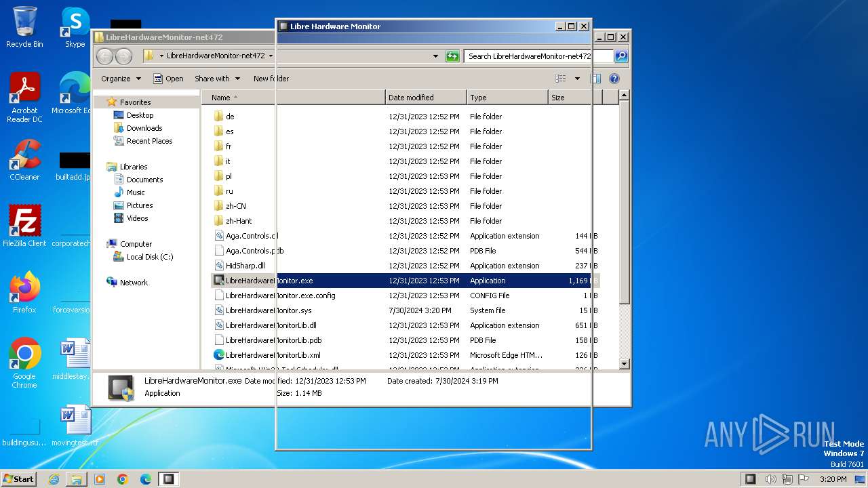Viewport: 868px width, 488px height.
Task: Click the system clock showing 3:20 PM
Action: click(x=833, y=479)
